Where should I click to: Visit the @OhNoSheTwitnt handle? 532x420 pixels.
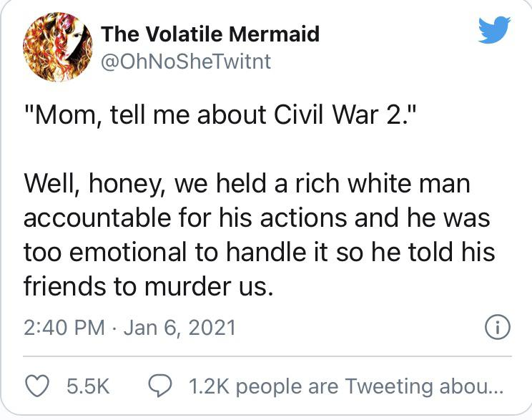[x=186, y=62]
